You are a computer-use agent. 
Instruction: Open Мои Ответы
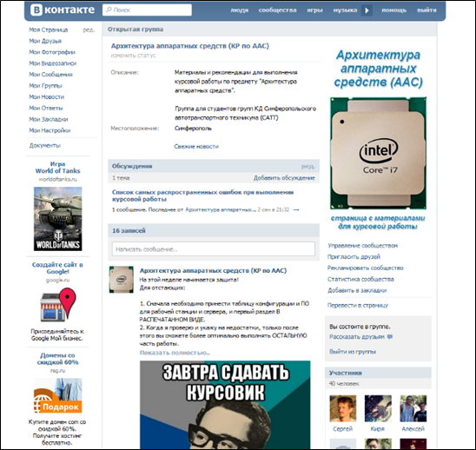click(46, 108)
